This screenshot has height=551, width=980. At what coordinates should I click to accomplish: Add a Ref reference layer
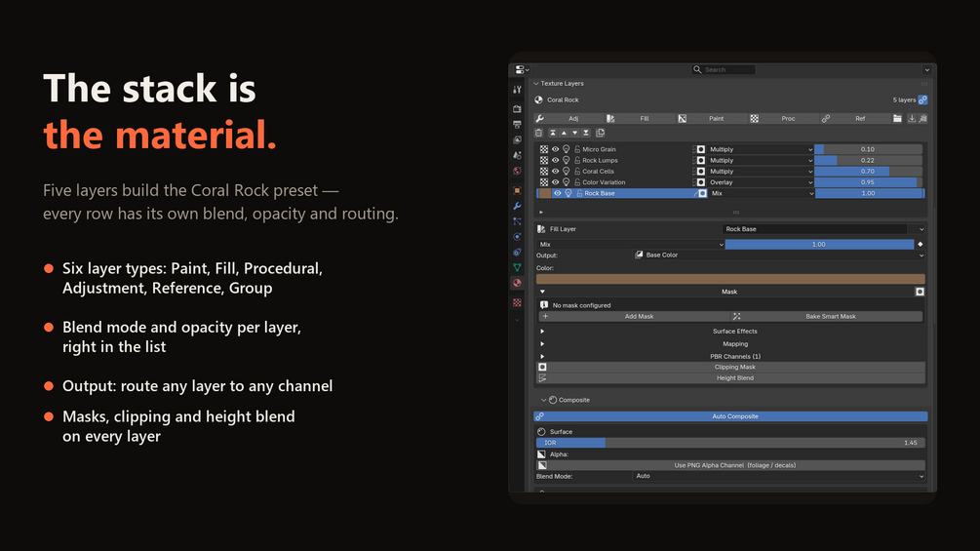pos(855,118)
